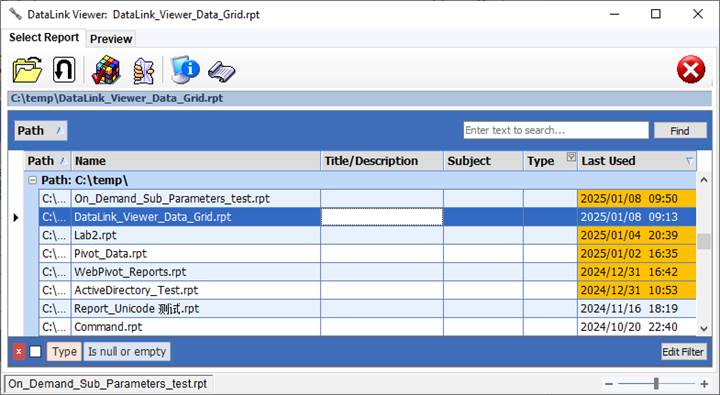
Task: Click the Find button
Action: click(680, 131)
